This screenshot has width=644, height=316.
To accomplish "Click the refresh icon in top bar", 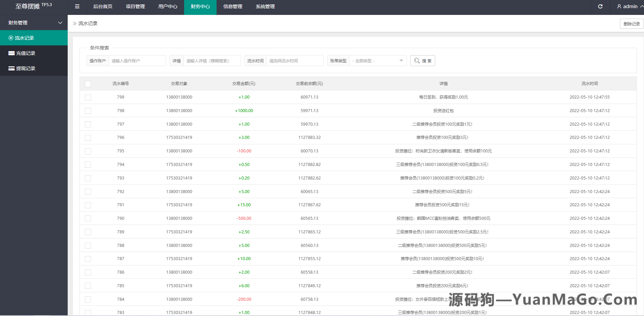I will 600,6.
